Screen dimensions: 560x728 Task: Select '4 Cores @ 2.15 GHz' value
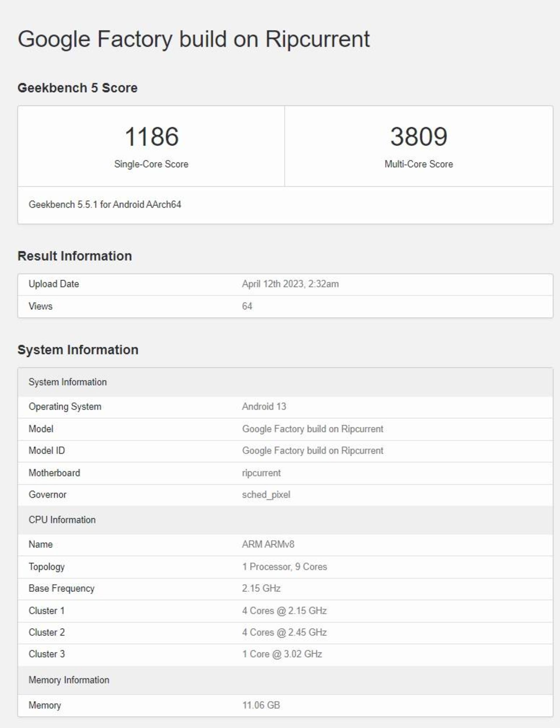pyautogui.click(x=284, y=611)
